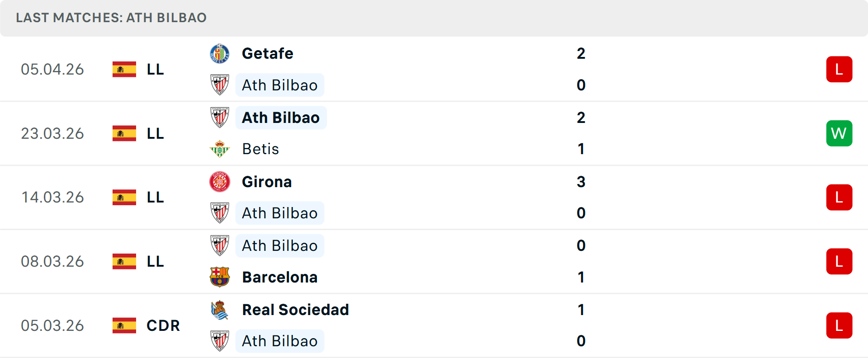Screen dimensions: 868x358
Task: Click the red L result indicator for the Girona defeat
Action: pos(839,197)
